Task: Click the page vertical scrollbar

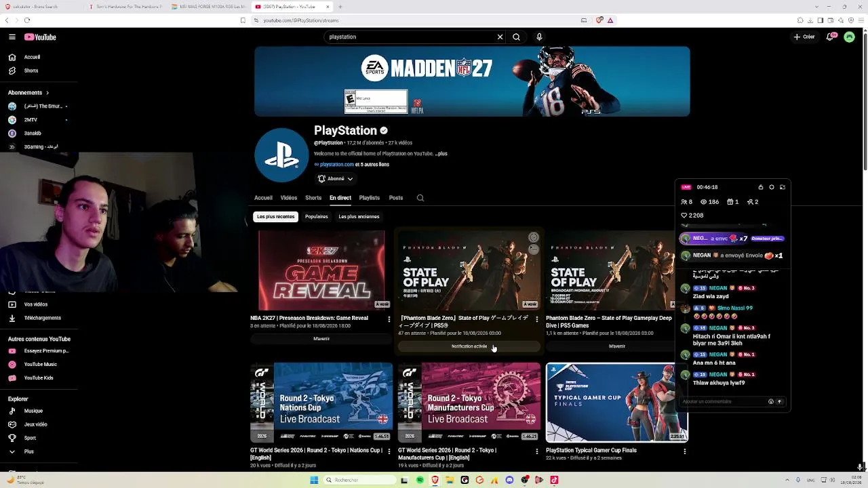Action: [x=864, y=102]
